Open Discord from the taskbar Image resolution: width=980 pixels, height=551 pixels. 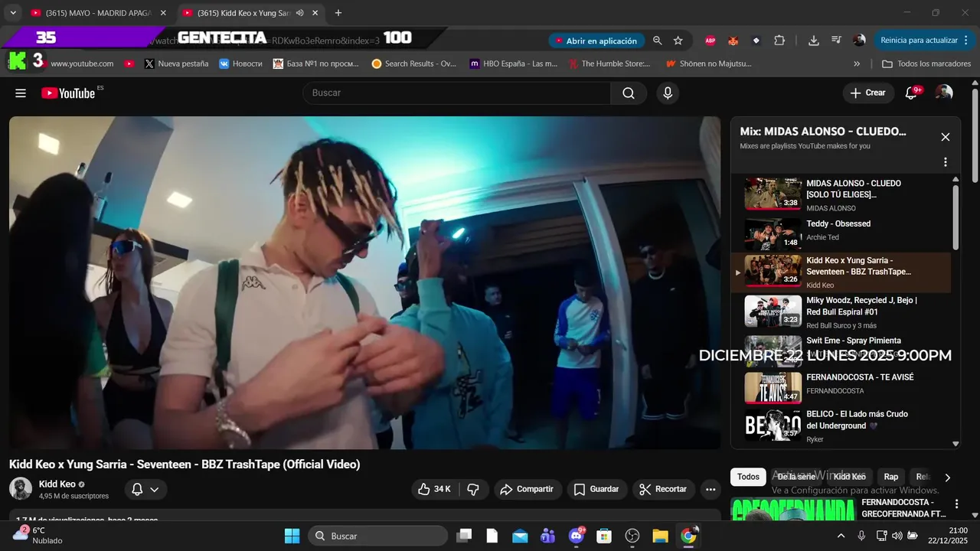(x=577, y=536)
